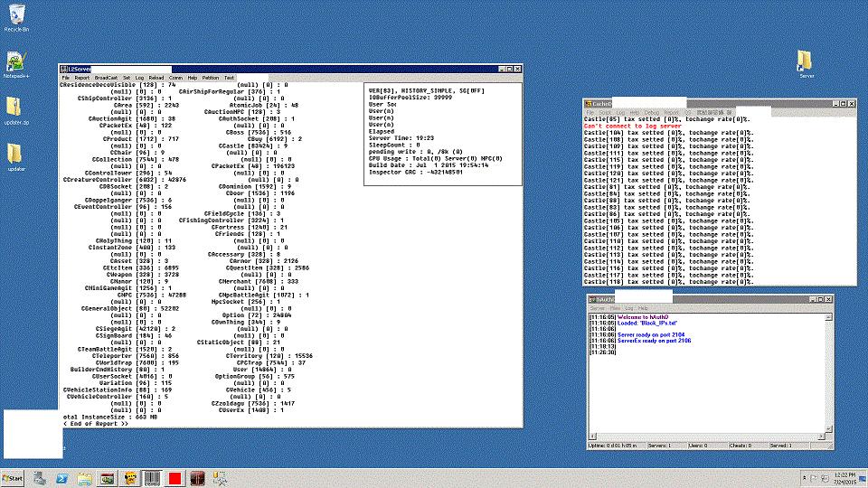
Task: Open hAuthD's Help menu
Action: (643, 308)
